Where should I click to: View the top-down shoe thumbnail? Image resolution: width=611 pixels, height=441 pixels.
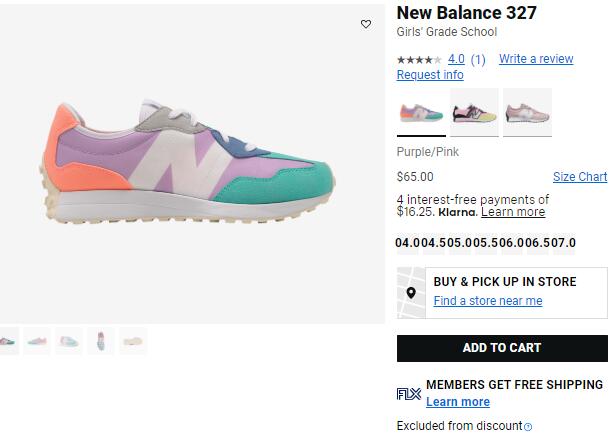pos(101,341)
